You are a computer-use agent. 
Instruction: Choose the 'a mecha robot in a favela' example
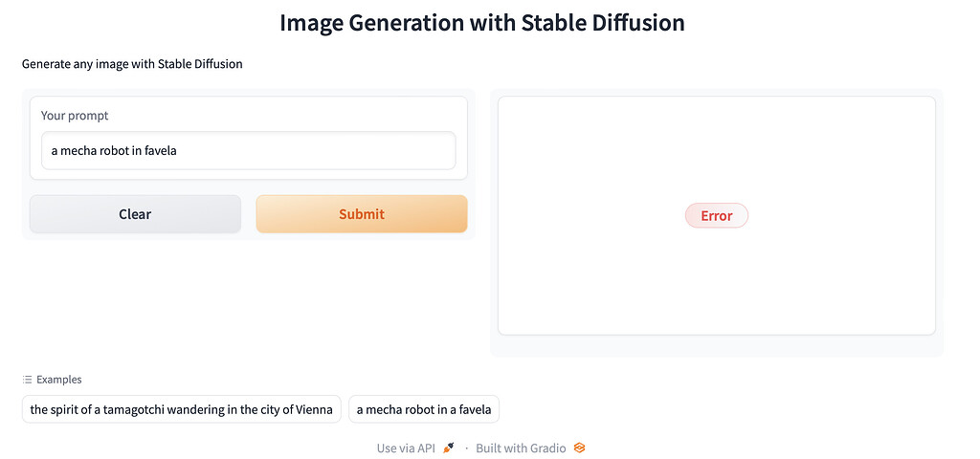click(423, 409)
